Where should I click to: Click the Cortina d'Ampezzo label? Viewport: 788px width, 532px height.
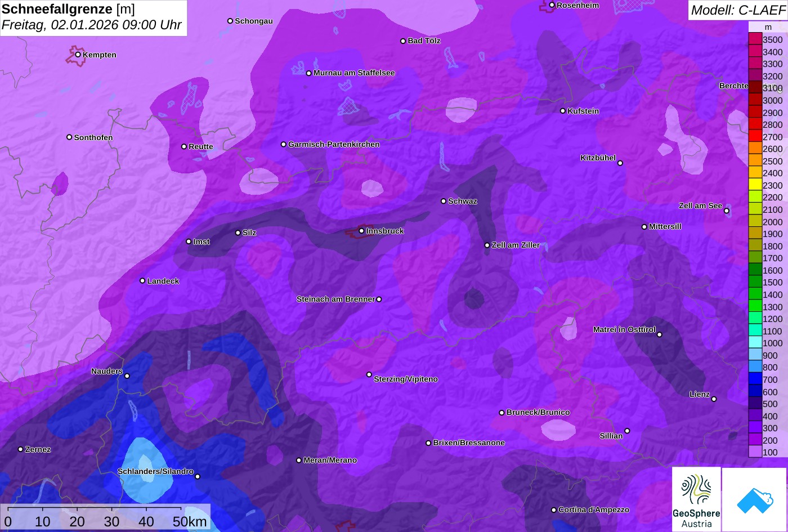pos(594,509)
